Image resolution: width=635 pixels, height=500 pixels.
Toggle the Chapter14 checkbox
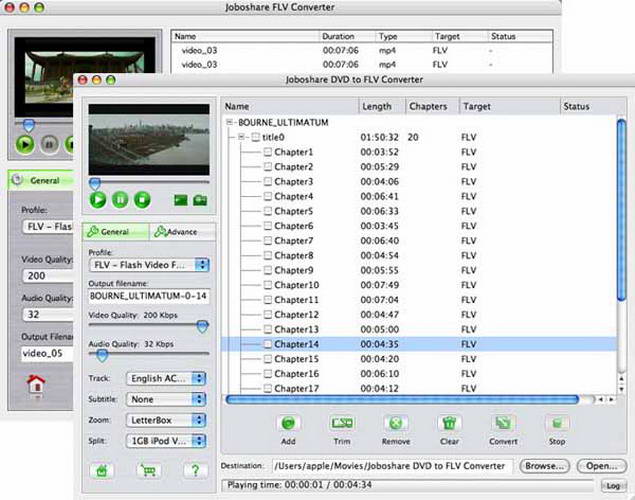click(267, 344)
